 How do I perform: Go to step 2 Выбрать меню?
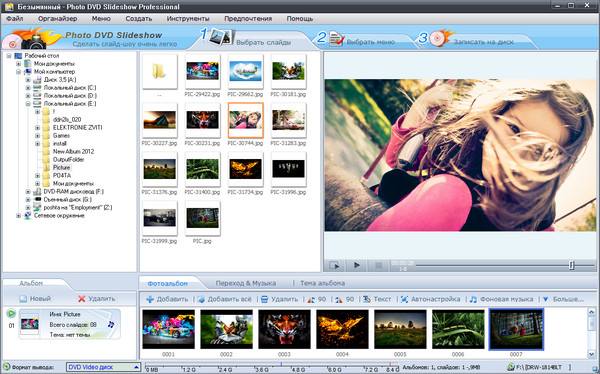(x=362, y=40)
